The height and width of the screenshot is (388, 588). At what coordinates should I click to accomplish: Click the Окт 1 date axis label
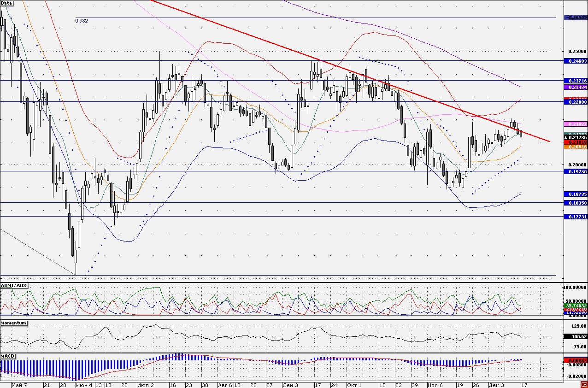tap(354, 384)
